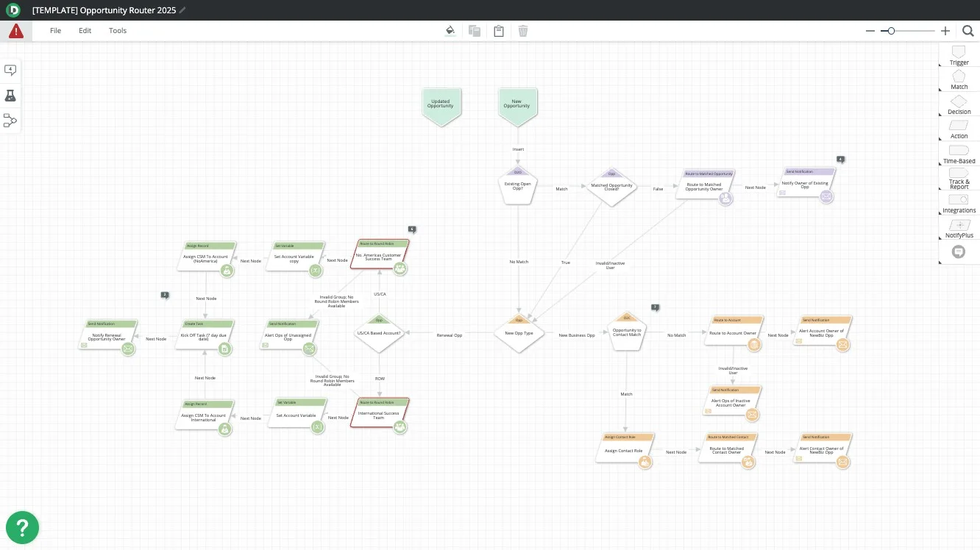The image size is (980, 550).
Task: Click the clipboard paste icon
Action: tap(499, 31)
